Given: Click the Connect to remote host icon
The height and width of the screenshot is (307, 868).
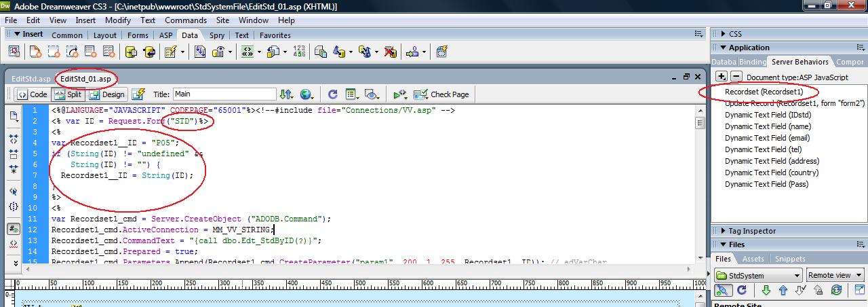Looking at the screenshot, I should click(724, 290).
